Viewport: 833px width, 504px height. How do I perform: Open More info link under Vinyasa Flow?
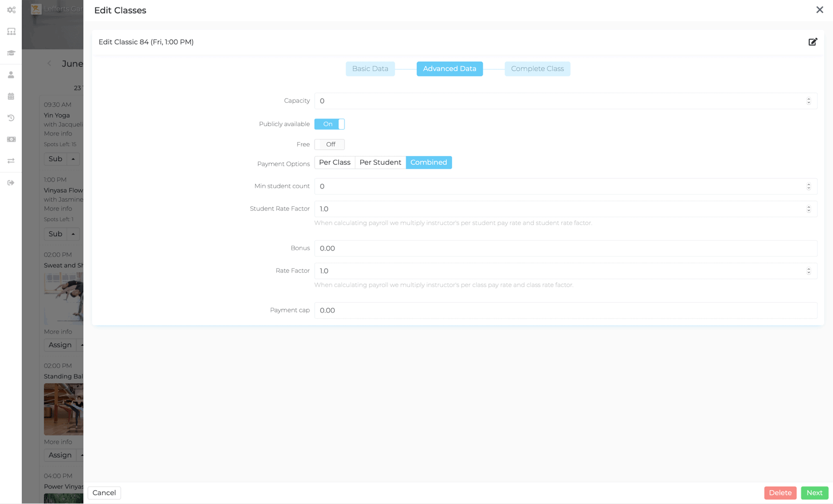[58, 209]
